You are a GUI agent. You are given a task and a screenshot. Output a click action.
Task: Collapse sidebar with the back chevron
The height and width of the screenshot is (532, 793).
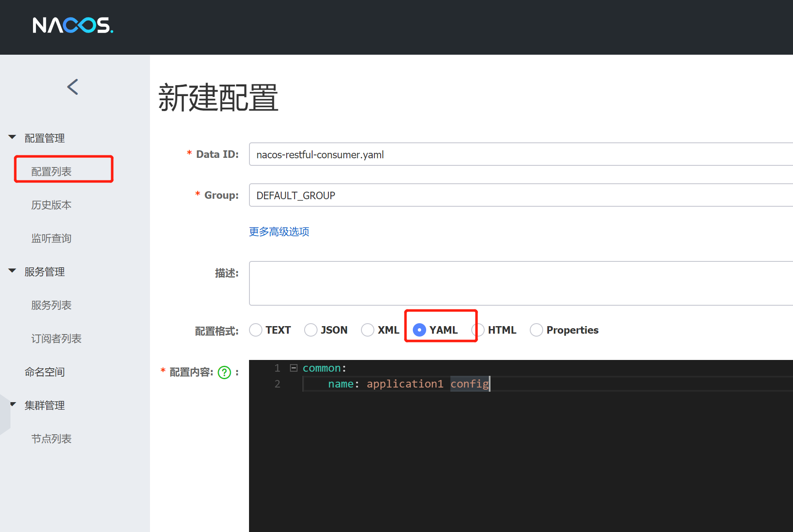point(73,87)
